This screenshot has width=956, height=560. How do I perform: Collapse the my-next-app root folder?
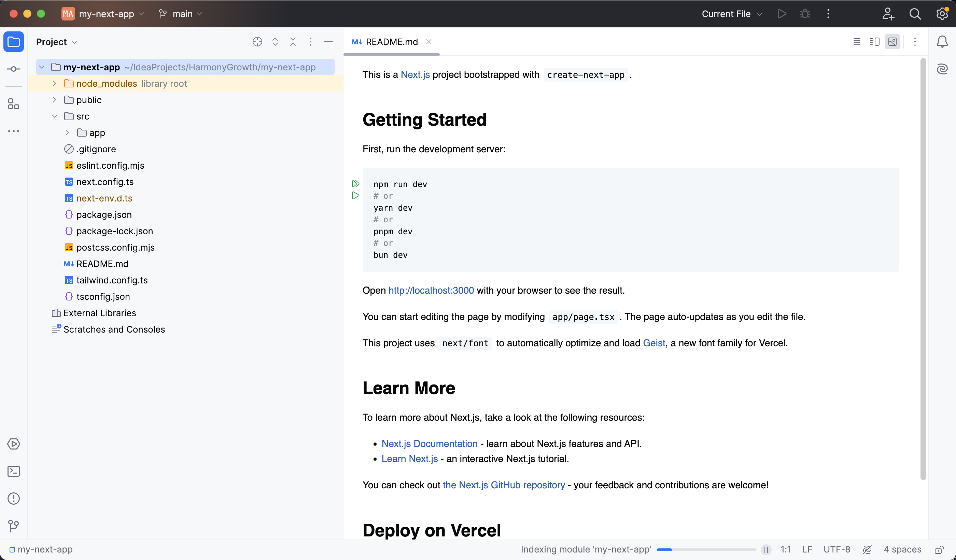pyautogui.click(x=42, y=67)
